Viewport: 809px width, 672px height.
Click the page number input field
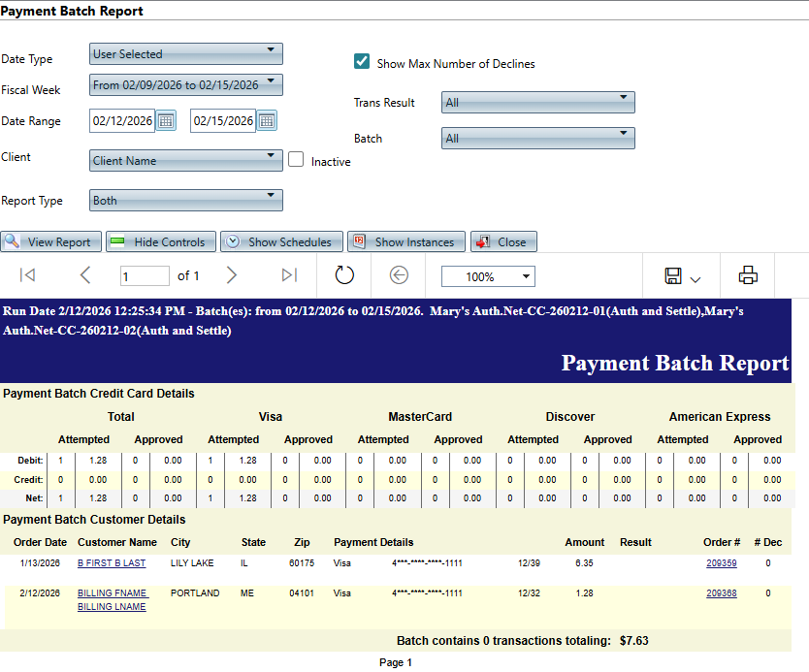[145, 276]
